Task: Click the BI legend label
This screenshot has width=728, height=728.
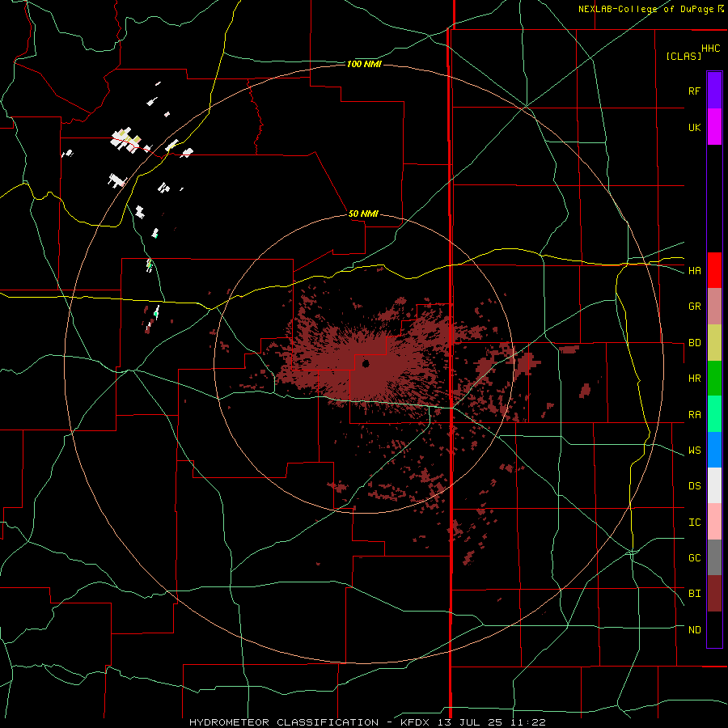Action: (694, 594)
